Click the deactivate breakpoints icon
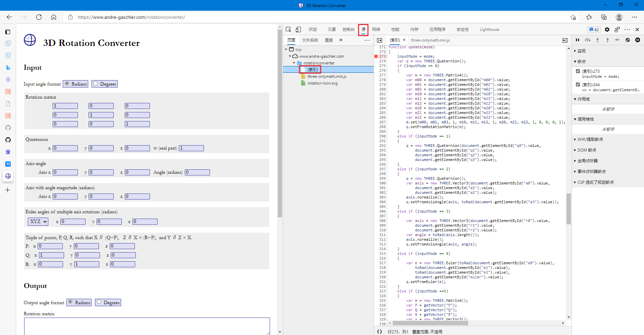Viewport: 644px width, 335px height. click(628, 40)
